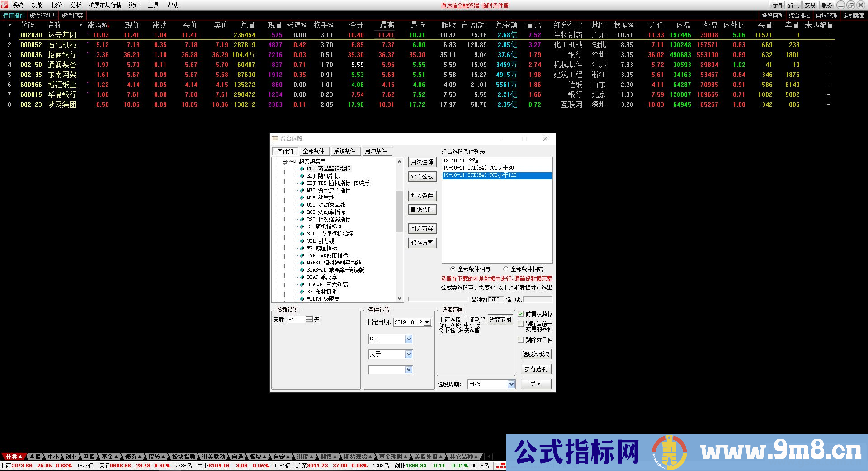Select stock row 达安基因

[417, 35]
